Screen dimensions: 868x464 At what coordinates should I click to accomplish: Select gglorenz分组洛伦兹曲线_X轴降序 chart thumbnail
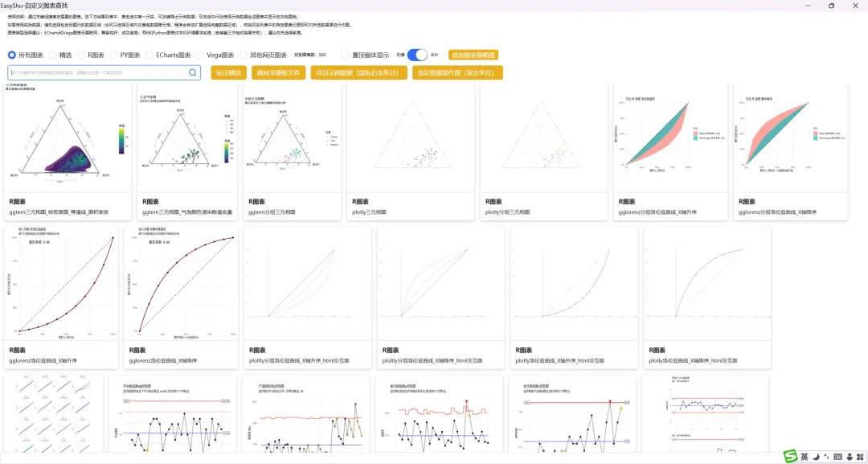click(791, 138)
